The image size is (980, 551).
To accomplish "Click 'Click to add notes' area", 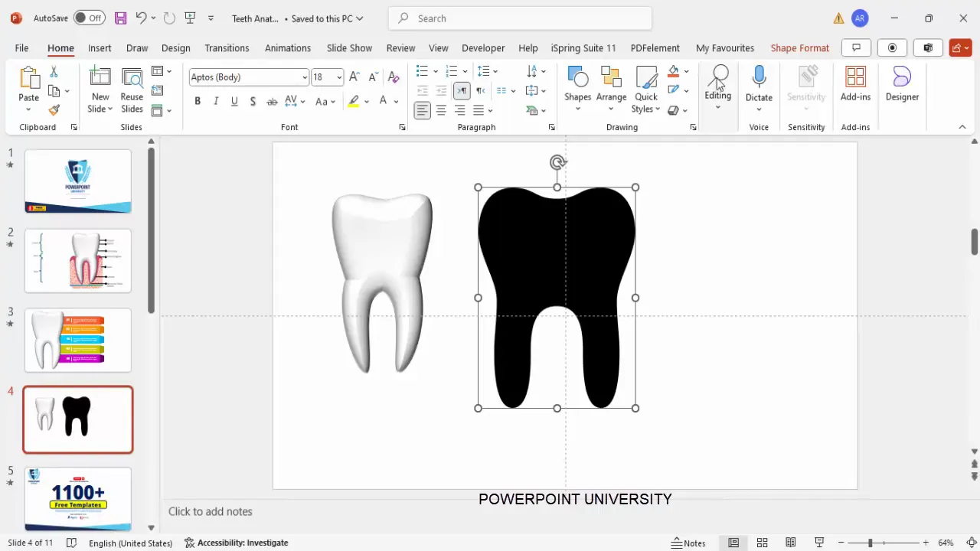I will (x=211, y=511).
